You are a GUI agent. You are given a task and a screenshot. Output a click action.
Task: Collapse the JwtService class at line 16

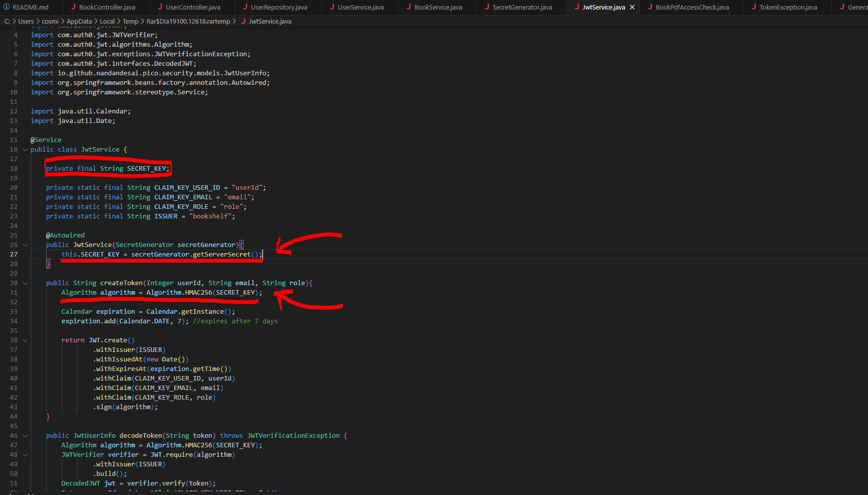coord(25,150)
